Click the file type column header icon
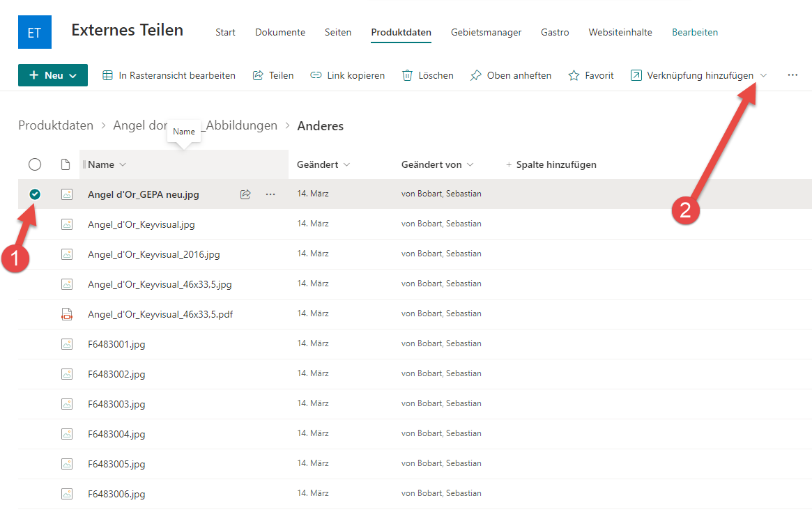 click(66, 165)
